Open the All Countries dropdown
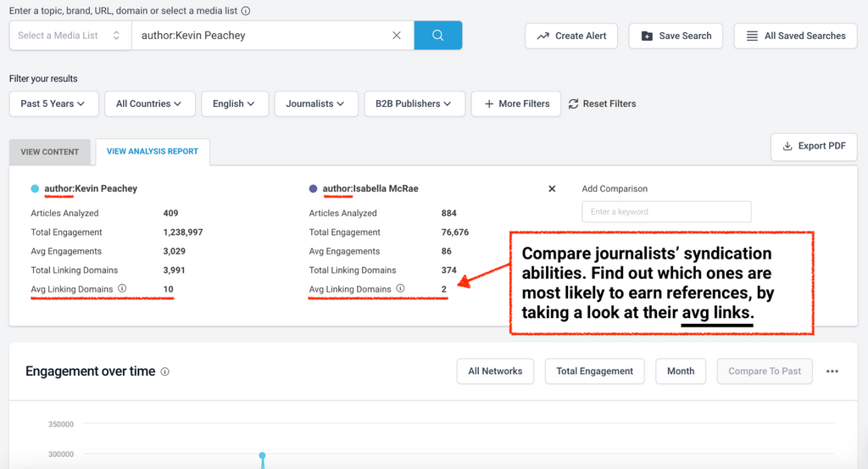 [149, 103]
